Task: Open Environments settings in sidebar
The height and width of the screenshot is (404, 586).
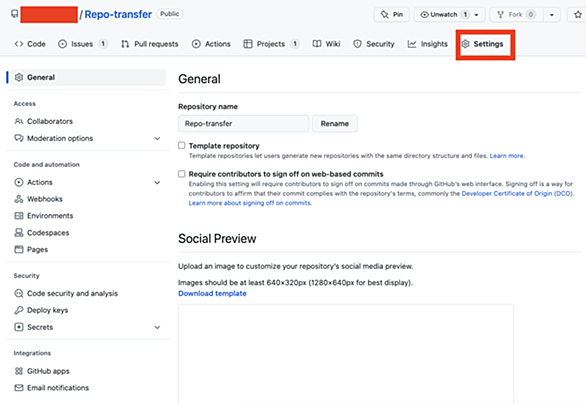Action: 50,216
